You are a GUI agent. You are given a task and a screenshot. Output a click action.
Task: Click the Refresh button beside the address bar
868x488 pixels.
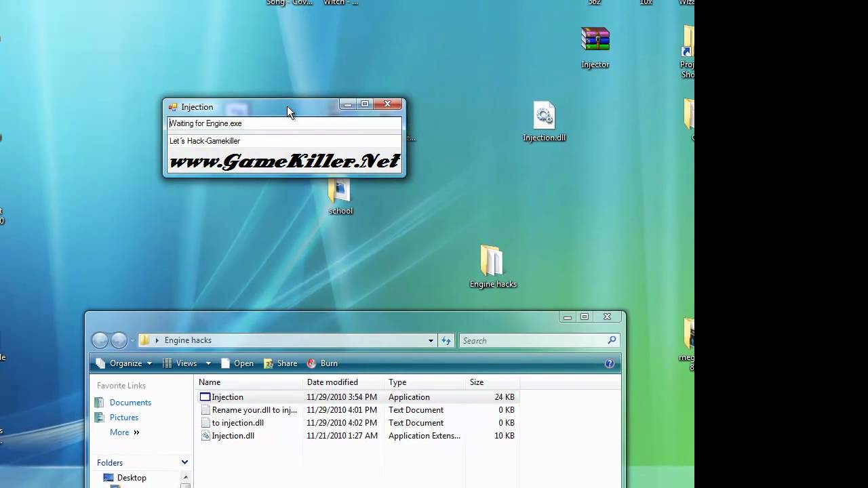(x=446, y=340)
